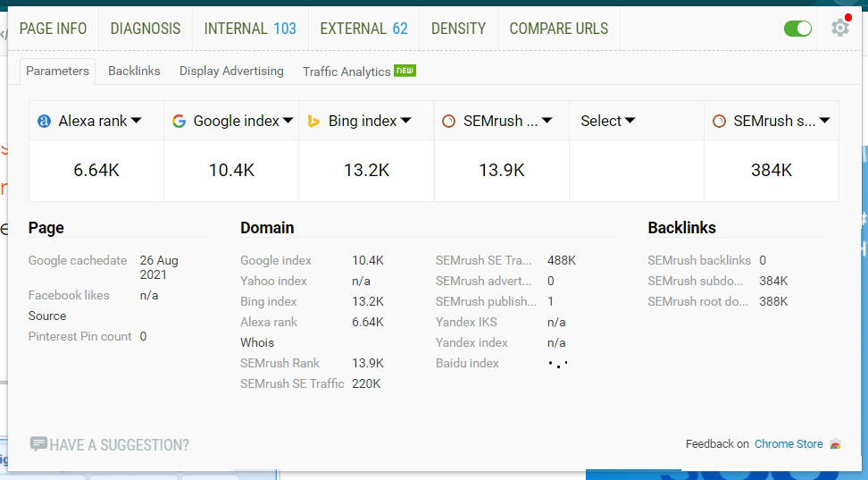Click the SEMrush 13.9K header value
This screenshot has width=868, height=480.
pos(502,170)
